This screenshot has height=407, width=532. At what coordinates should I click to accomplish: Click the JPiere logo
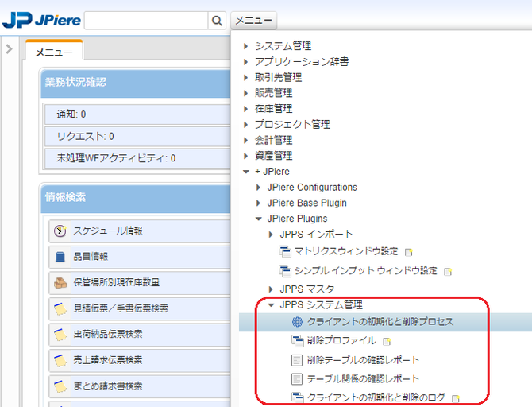(41, 21)
